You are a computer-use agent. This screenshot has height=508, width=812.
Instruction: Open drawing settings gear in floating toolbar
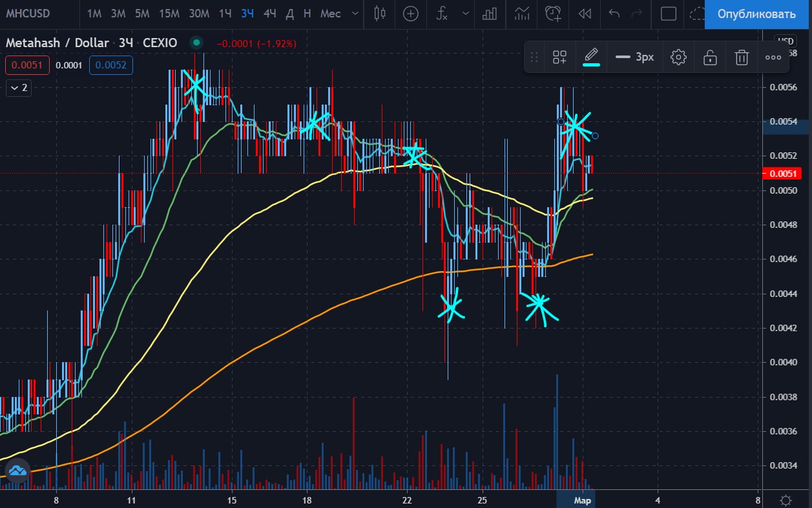point(678,57)
